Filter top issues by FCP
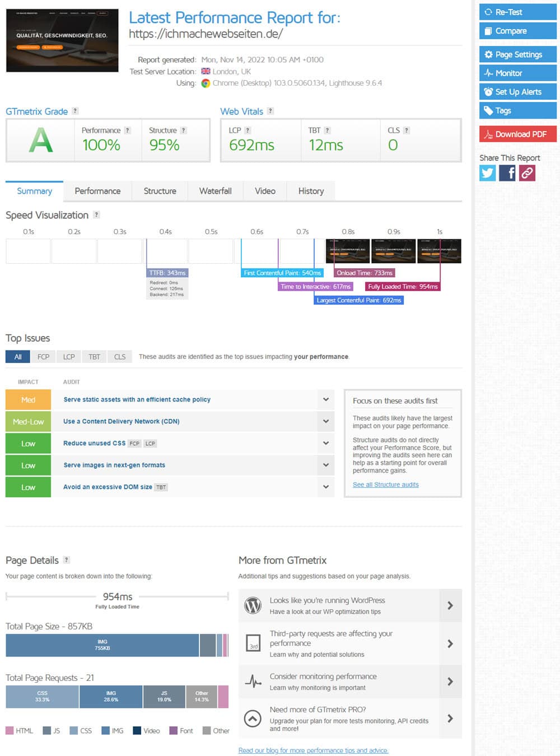The image size is (560, 756). coord(43,357)
